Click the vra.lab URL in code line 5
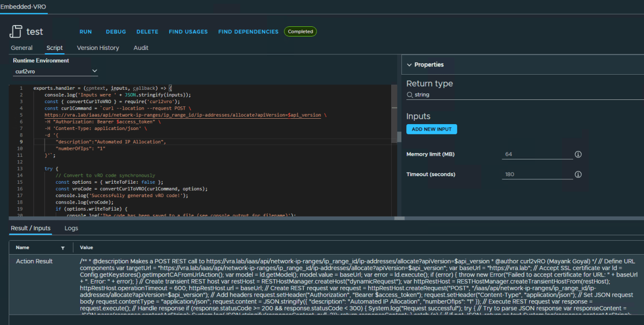Viewport: 644px width, 325px height. tap(182, 115)
